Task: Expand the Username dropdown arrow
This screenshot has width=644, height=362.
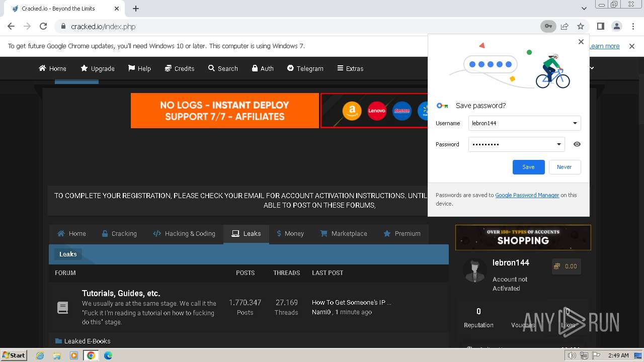Action: pos(575,123)
